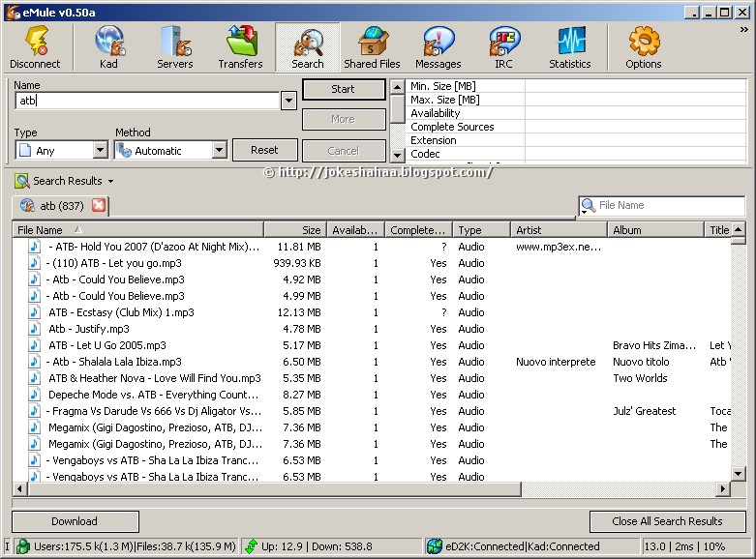Click audio icon of ATB - Let U Go 2005.mp3
The image size is (756, 559).
(34, 345)
